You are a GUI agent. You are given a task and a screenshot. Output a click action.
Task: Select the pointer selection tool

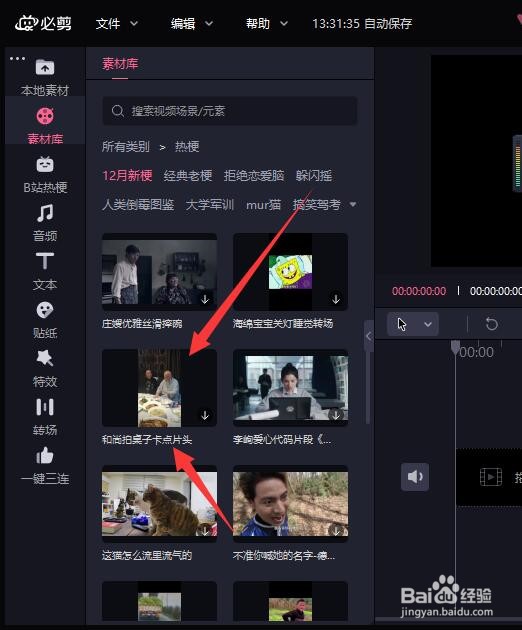coord(402,324)
